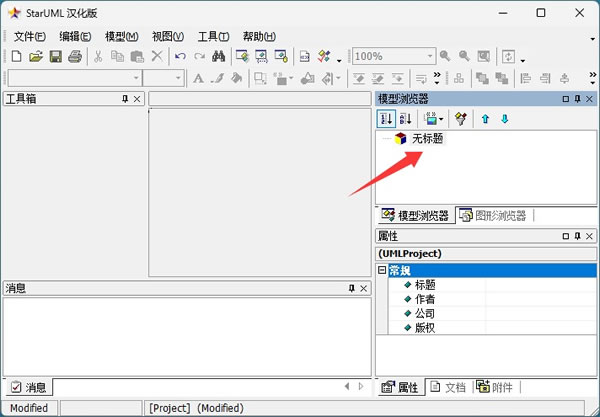
Task: Select the 消息 tab at bottom
Action: (28, 387)
